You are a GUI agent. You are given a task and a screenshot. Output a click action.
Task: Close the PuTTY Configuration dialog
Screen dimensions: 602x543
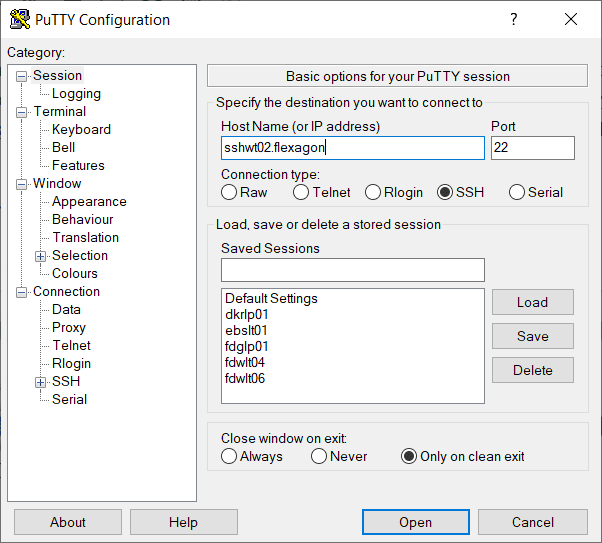click(x=571, y=19)
